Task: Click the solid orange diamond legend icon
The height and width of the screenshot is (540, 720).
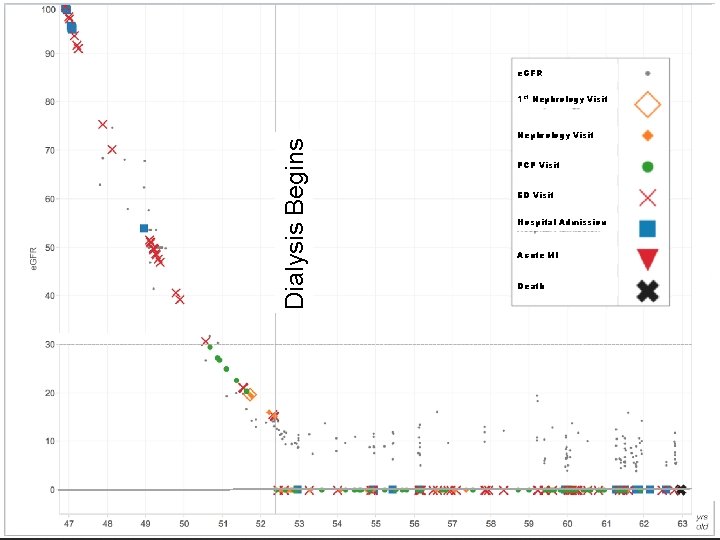Action: tap(647, 135)
